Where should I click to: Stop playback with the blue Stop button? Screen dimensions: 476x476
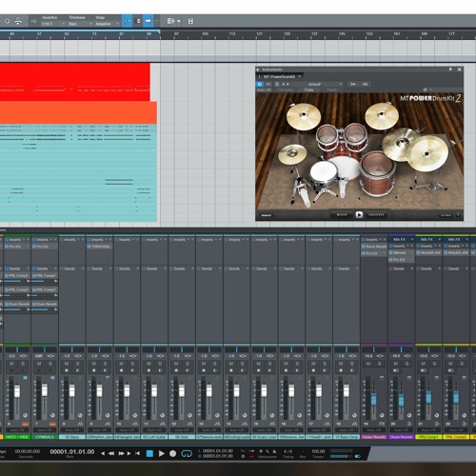coord(149,454)
